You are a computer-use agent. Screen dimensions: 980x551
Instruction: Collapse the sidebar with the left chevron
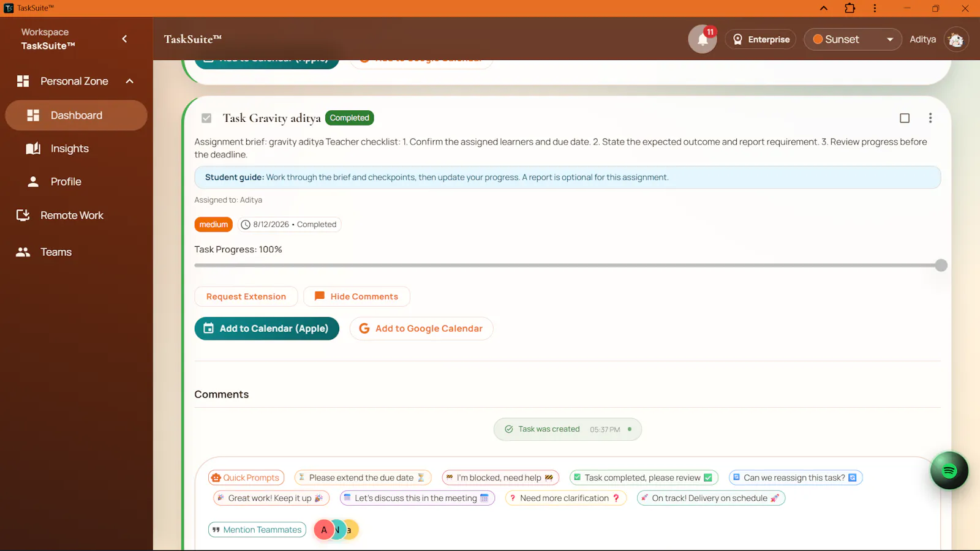point(124,39)
